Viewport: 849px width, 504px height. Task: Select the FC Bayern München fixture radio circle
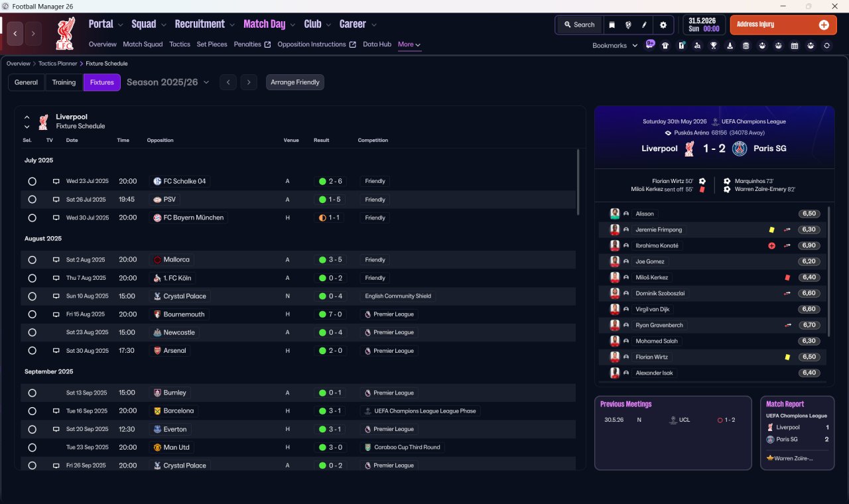point(32,218)
